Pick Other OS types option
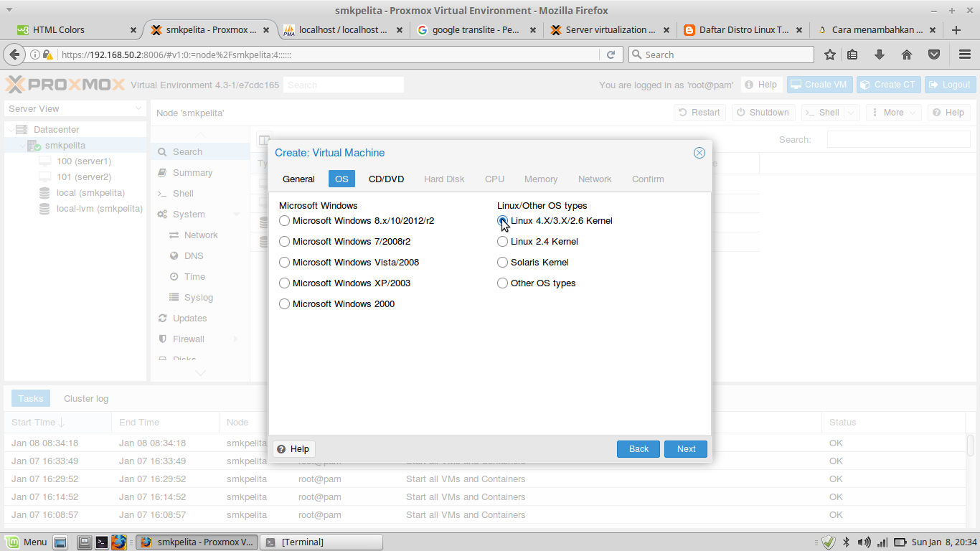Viewport: 980px width, 551px height. pos(503,283)
